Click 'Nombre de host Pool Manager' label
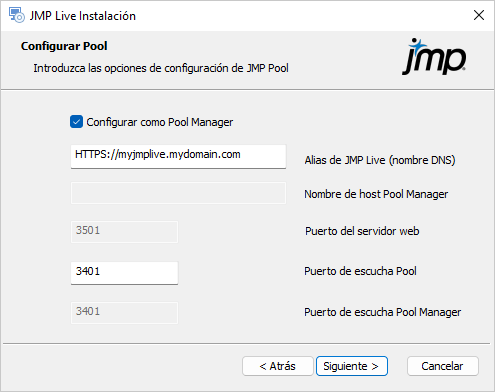This screenshot has width=495, height=392. click(x=376, y=194)
